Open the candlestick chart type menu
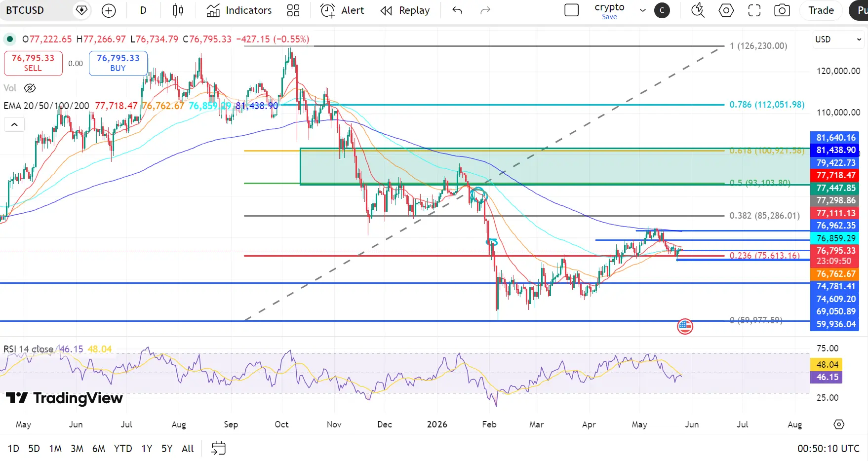The height and width of the screenshot is (461, 868). coord(178,10)
